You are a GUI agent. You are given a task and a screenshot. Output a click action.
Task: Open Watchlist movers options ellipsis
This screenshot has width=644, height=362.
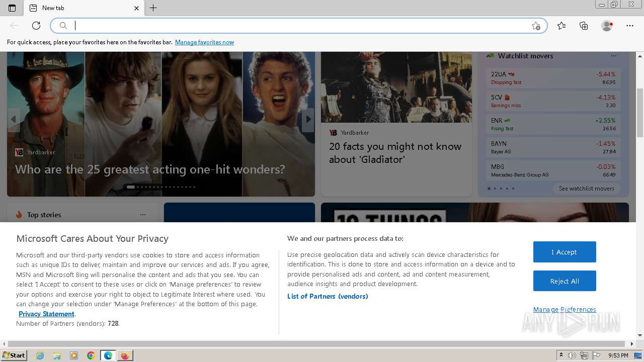tap(613, 56)
